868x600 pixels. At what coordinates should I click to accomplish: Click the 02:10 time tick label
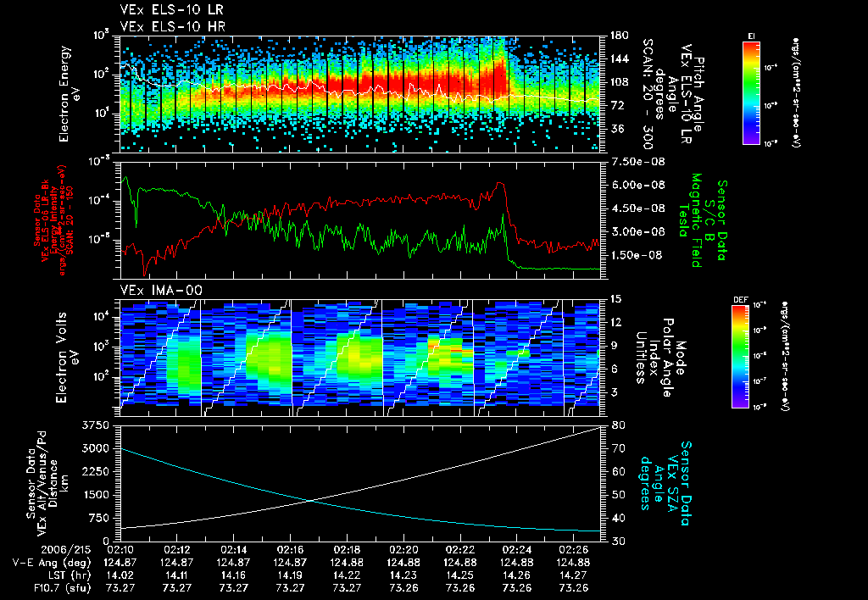pyautogui.click(x=120, y=550)
